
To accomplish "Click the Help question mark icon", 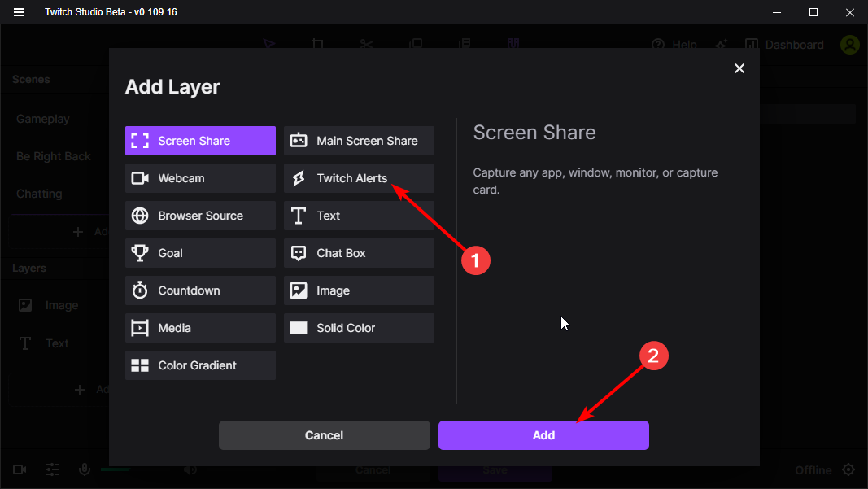I will [x=659, y=45].
